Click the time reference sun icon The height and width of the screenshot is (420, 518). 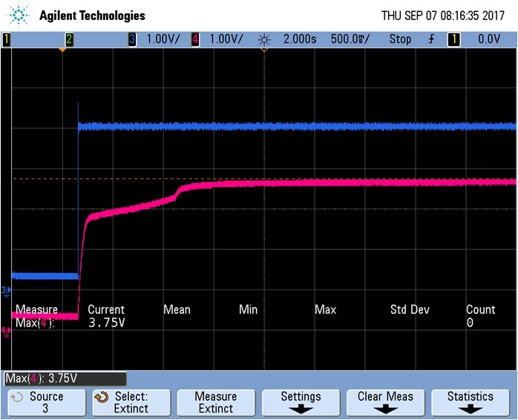click(264, 40)
